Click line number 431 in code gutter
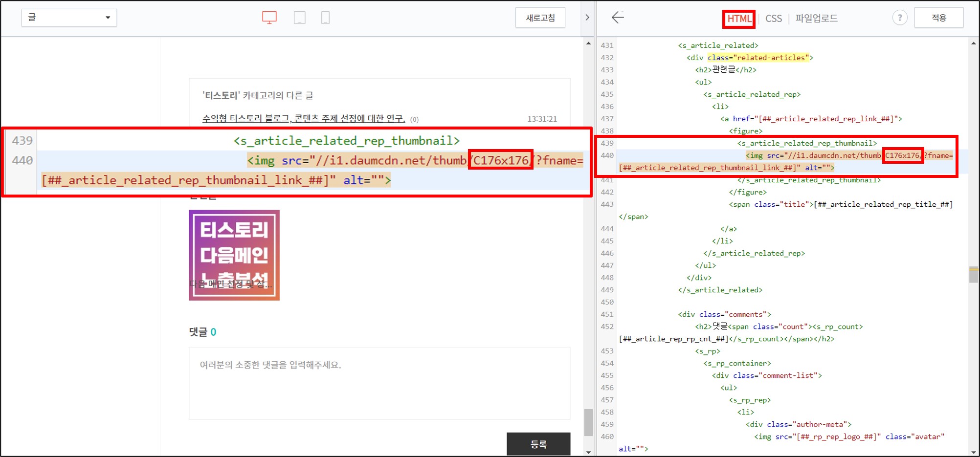 click(x=607, y=45)
